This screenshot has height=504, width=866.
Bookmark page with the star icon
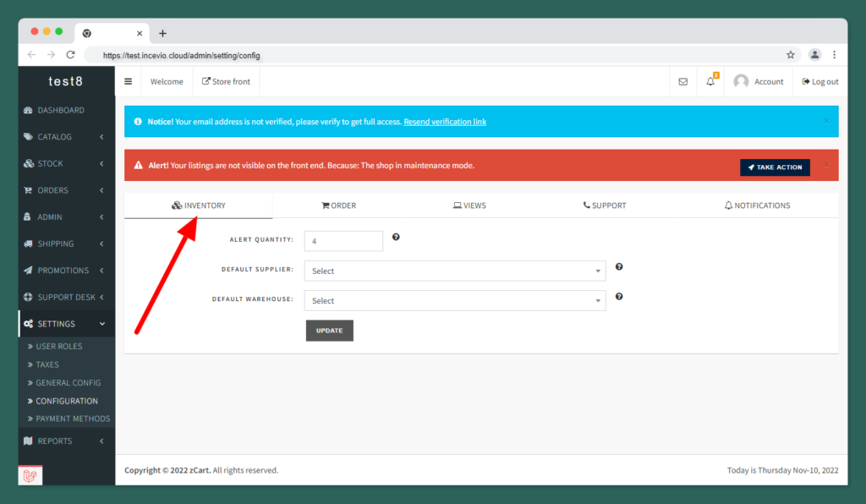[x=791, y=55]
